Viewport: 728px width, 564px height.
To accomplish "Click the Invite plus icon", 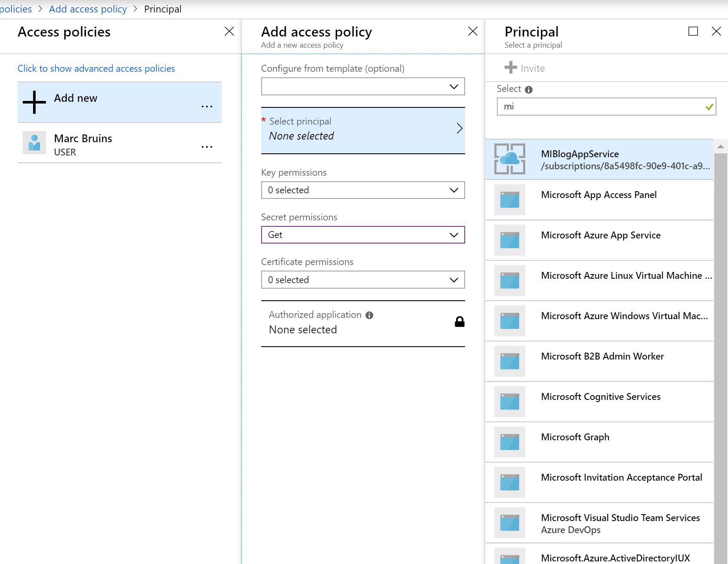I will [511, 68].
